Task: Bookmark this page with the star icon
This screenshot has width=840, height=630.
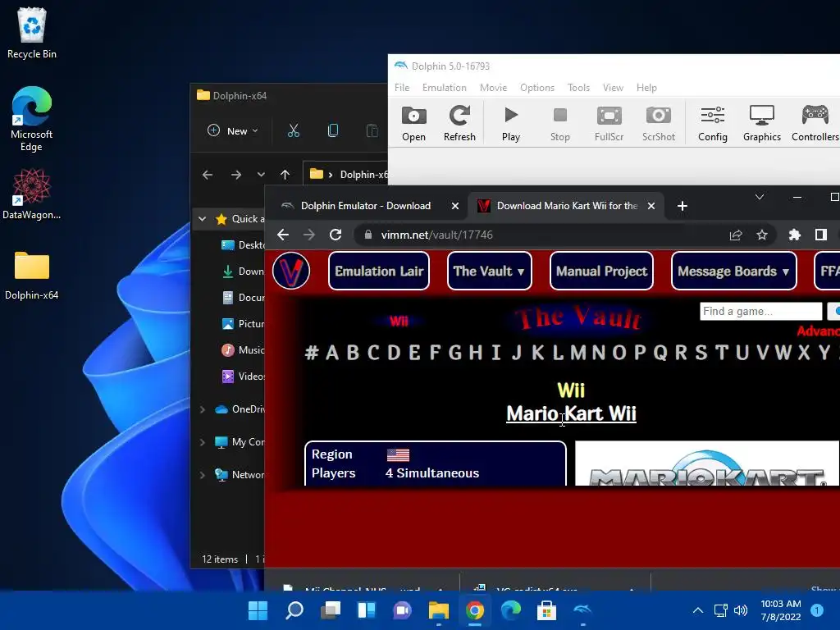Action: point(762,235)
